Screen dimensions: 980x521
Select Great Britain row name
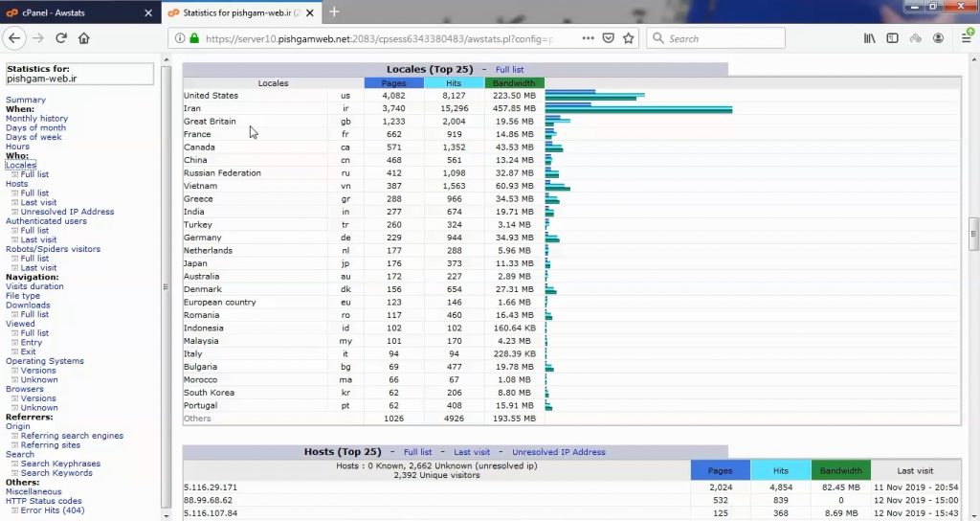210,122
